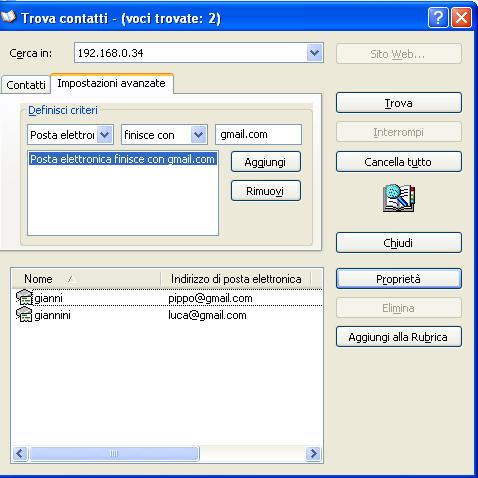The width and height of the screenshot is (478, 478).
Task: Click the gmail.com value text field
Action: (x=258, y=134)
